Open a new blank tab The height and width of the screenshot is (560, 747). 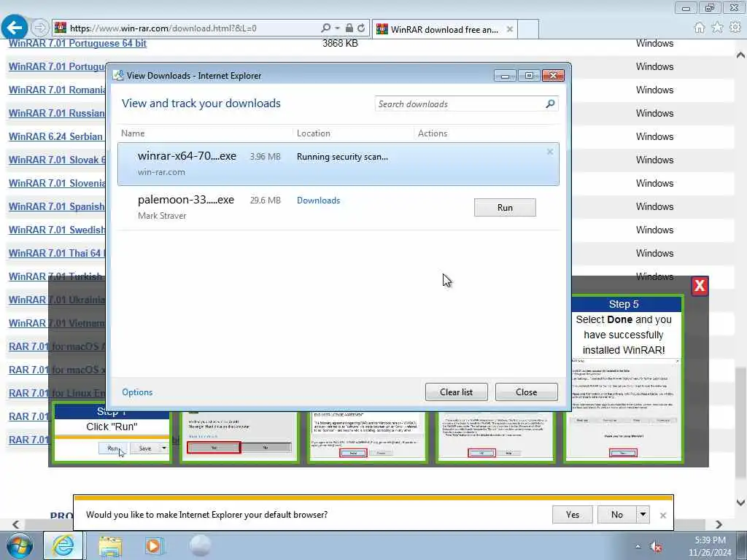(x=528, y=29)
